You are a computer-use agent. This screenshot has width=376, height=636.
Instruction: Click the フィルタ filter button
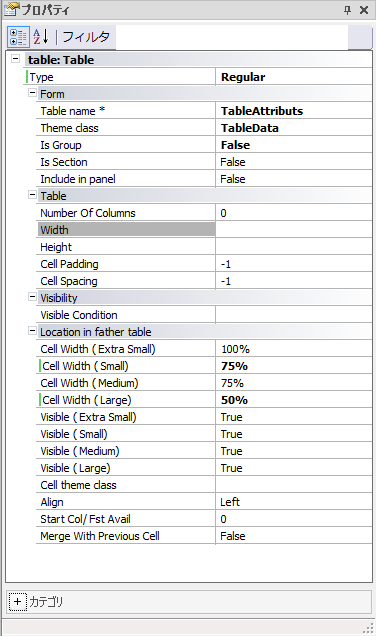(x=86, y=37)
